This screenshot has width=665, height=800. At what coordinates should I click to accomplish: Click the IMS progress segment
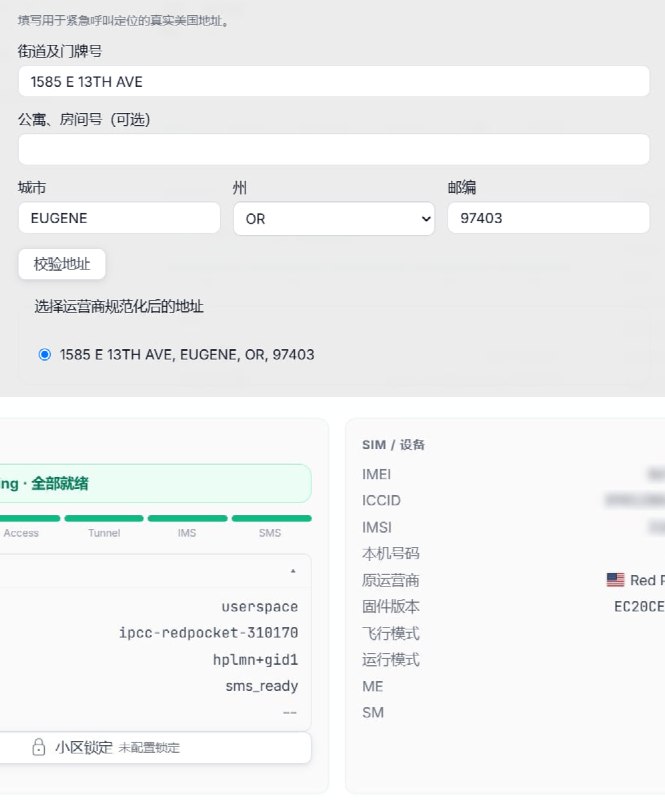[187, 518]
